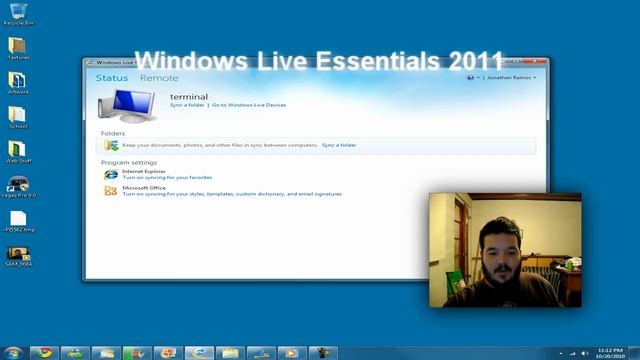Click the volume speaker tray icon

click(x=584, y=353)
